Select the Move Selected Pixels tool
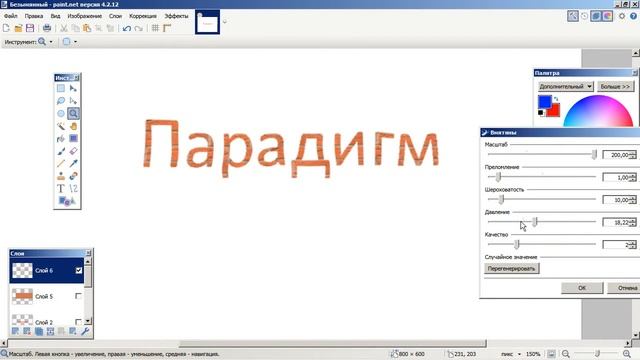Viewport: 640px width, 360px height. point(73,88)
